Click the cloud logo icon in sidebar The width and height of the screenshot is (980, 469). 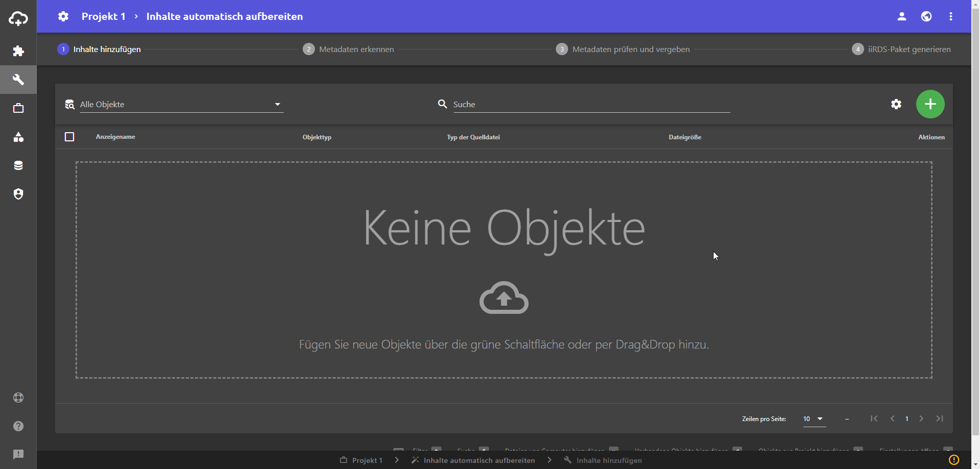pyautogui.click(x=18, y=19)
